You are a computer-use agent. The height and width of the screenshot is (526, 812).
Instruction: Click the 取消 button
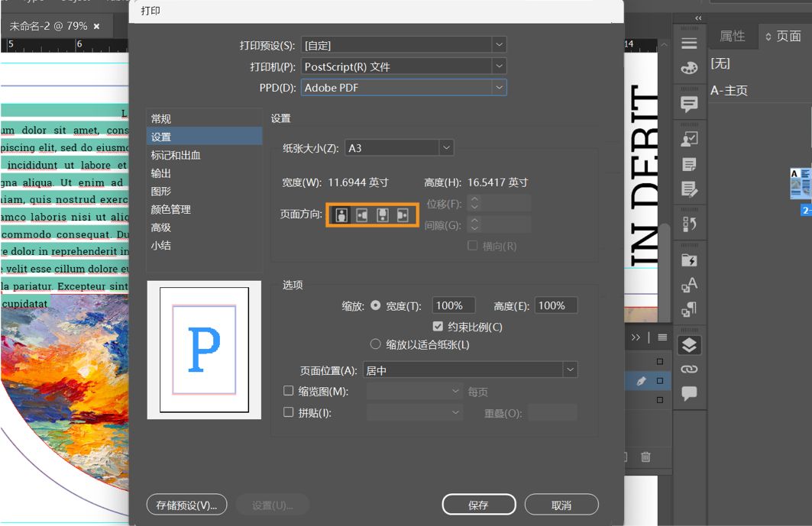pyautogui.click(x=561, y=505)
